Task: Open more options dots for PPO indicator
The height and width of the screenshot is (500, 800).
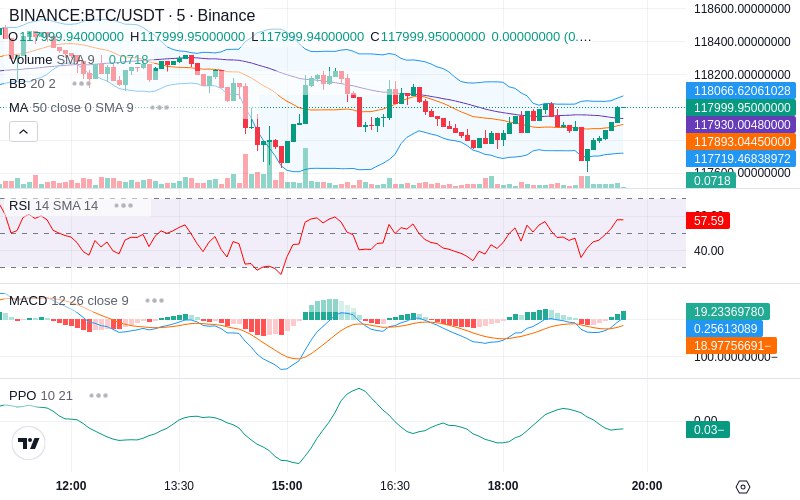Action: [x=98, y=395]
